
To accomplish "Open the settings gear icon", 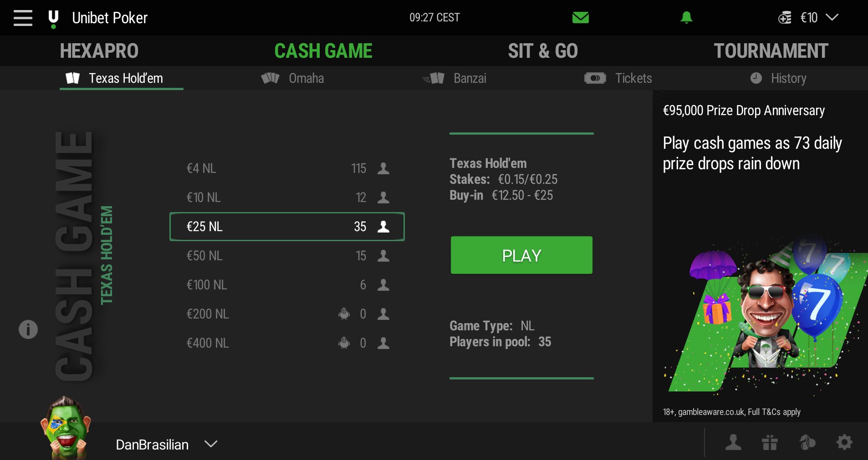I will click(x=844, y=442).
